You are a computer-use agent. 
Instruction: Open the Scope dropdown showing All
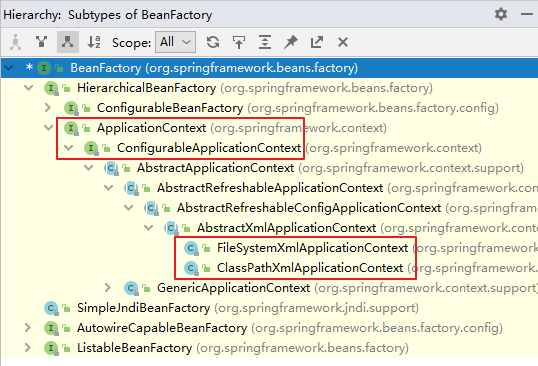175,42
